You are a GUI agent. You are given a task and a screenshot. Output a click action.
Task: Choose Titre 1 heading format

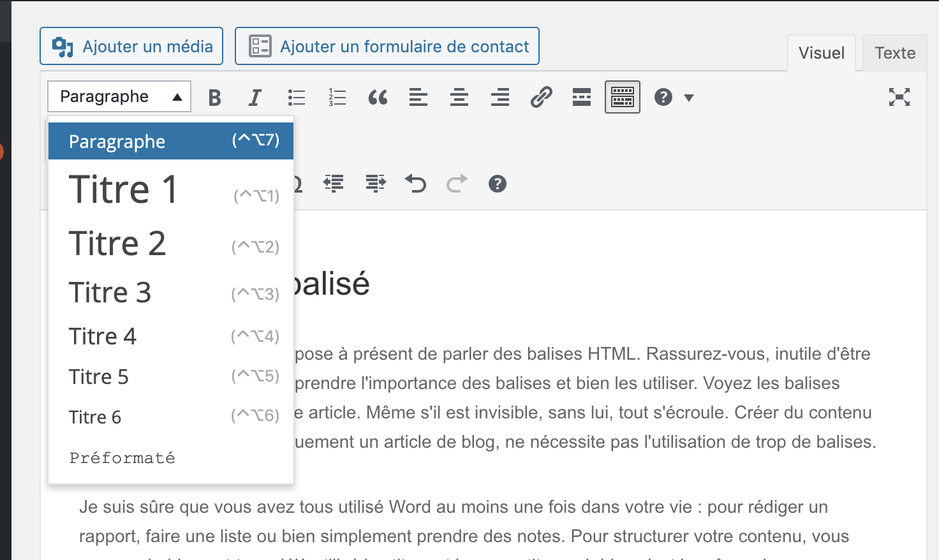[x=171, y=189]
